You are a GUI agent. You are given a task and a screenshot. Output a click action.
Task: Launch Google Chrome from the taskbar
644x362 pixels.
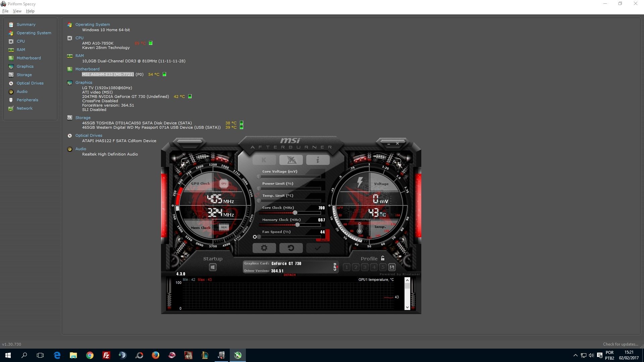tap(90, 355)
